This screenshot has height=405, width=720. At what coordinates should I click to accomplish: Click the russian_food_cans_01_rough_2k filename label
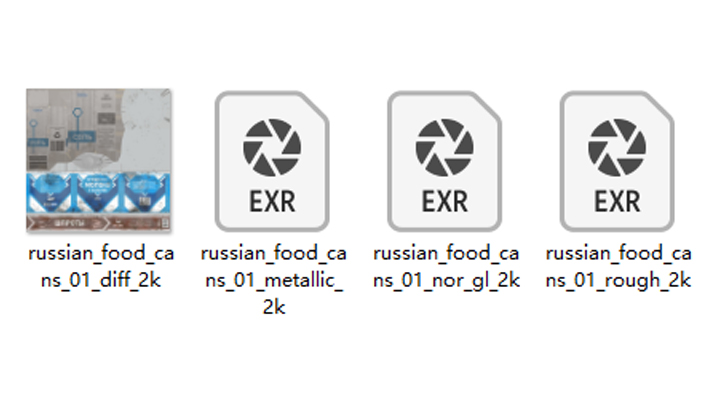tap(619, 266)
